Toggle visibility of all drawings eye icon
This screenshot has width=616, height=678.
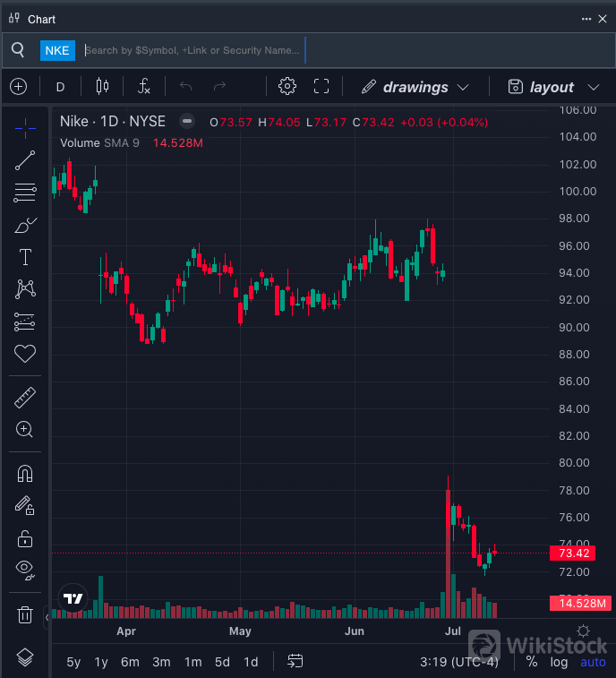pyautogui.click(x=25, y=569)
